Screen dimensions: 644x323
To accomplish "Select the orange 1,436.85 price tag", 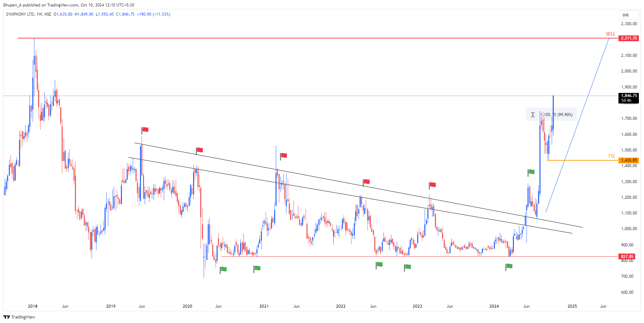I will pyautogui.click(x=629, y=160).
